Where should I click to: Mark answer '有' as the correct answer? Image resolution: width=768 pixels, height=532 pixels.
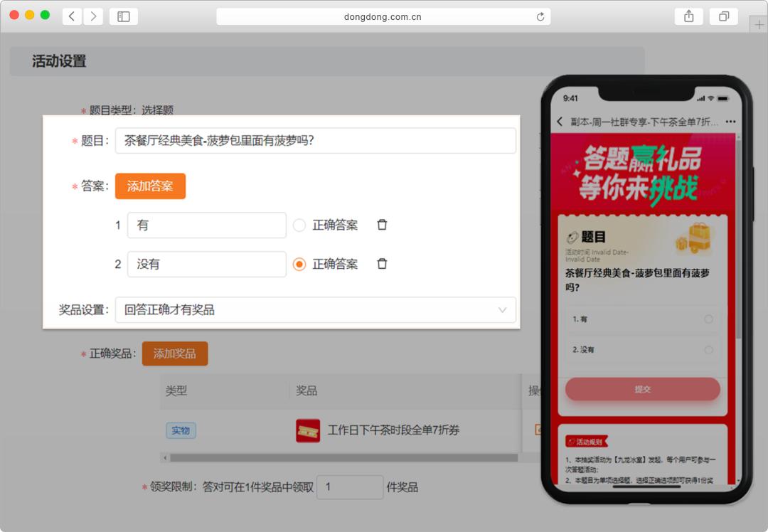(299, 225)
